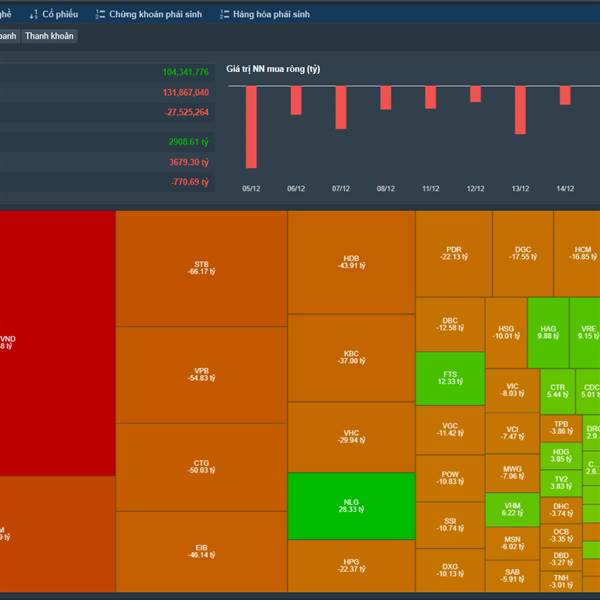This screenshot has width=600, height=600.
Task: Click the green VRE tile
Action: 585,333
